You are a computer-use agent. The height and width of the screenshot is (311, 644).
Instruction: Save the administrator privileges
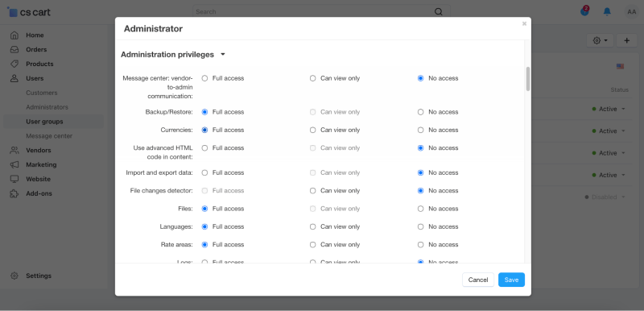(x=511, y=280)
